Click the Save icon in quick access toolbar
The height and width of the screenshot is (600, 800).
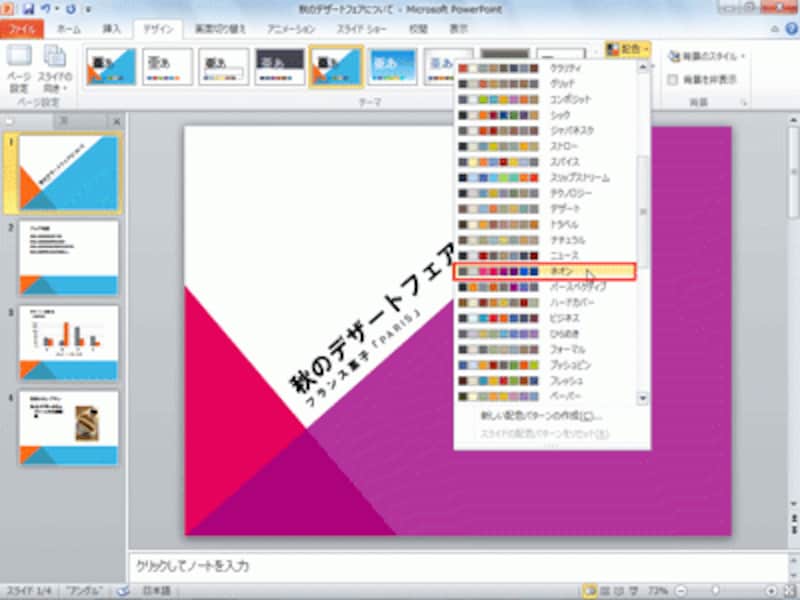click(x=29, y=9)
